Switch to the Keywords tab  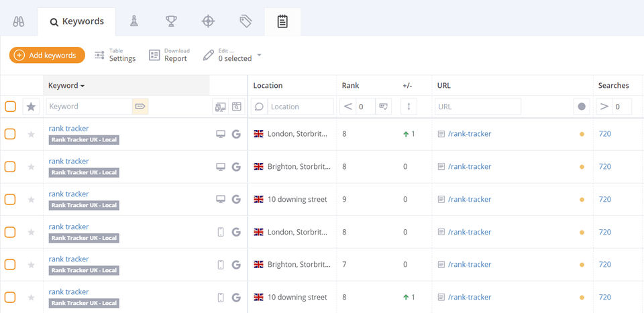click(76, 21)
